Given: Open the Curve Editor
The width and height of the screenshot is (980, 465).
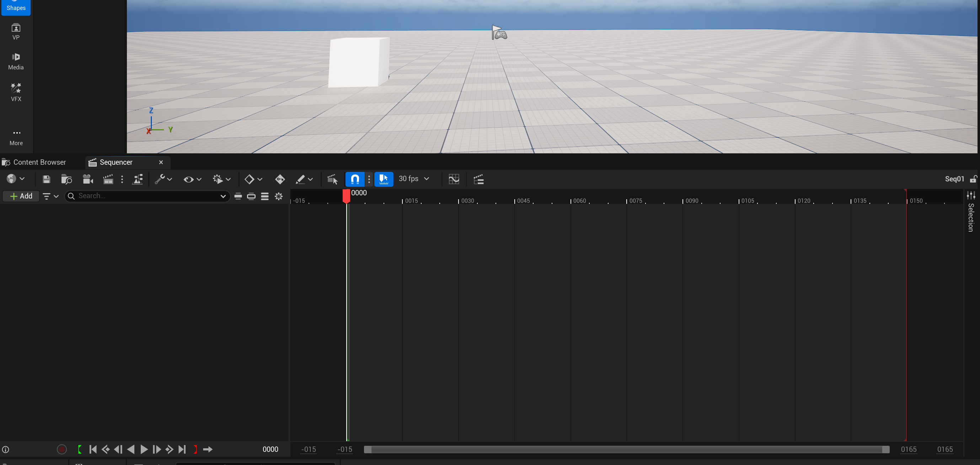Looking at the screenshot, I should pos(454,179).
